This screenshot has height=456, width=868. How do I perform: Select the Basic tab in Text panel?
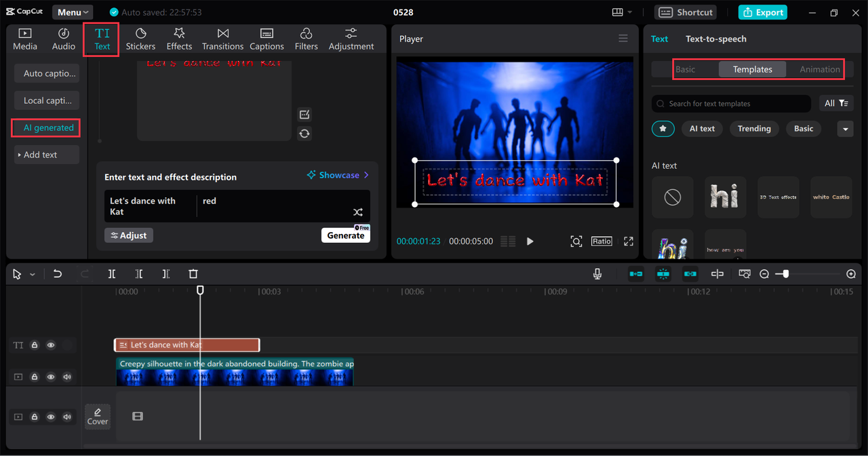(x=685, y=69)
